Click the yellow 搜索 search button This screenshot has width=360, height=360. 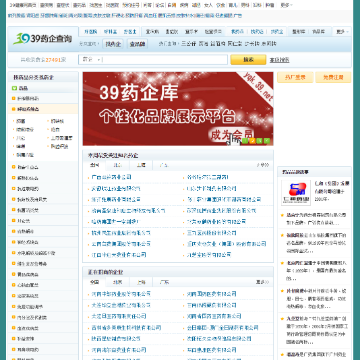(248, 60)
